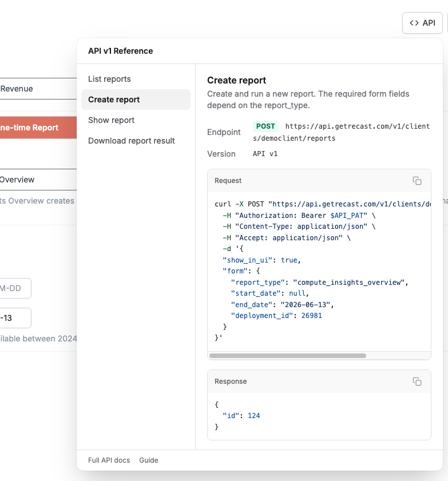
Task: Click the One-time Report button
Action: point(38,128)
